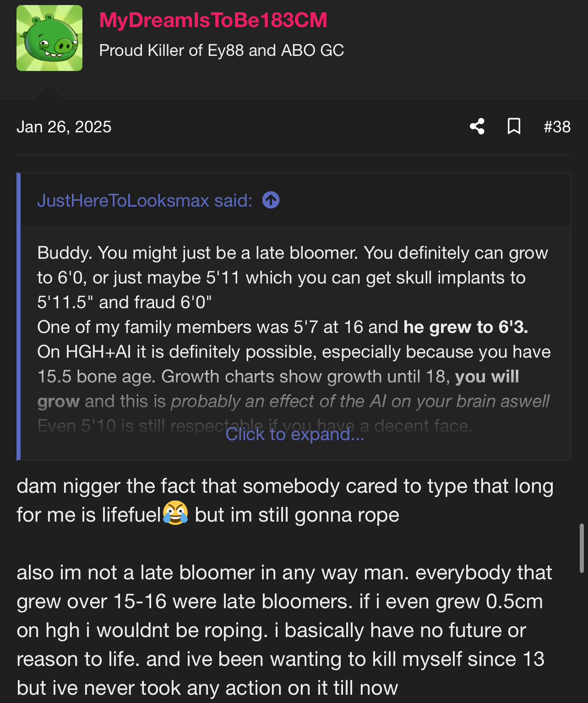
Task: Open the #38 post permalink
Action: pos(557,127)
